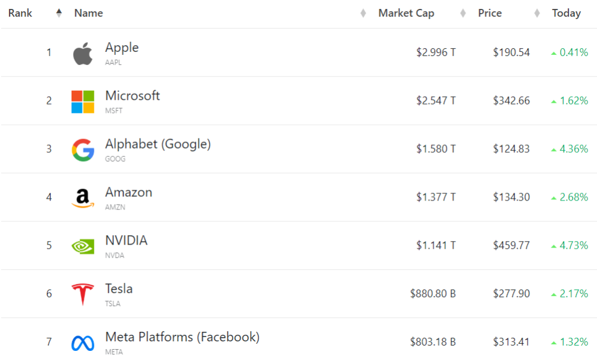Select the NVIDIA company name
The width and height of the screenshot is (597, 364).
pos(126,240)
